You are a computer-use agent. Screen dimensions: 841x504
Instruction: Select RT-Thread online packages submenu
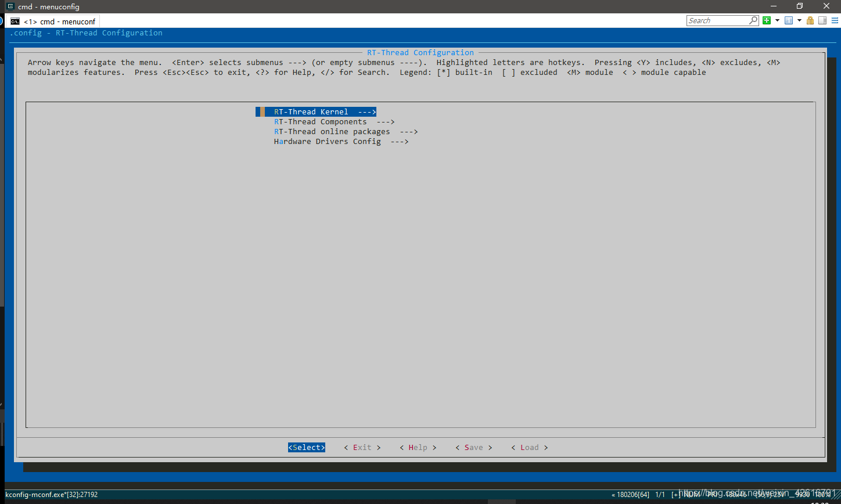(346, 131)
